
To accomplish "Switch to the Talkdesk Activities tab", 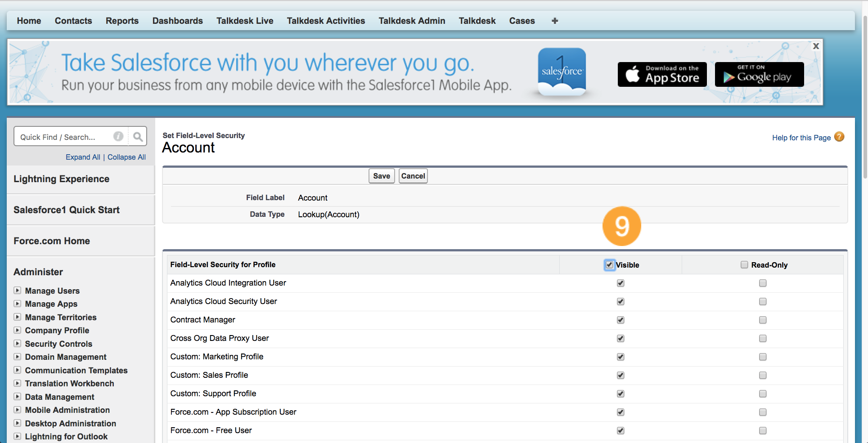I will (326, 21).
